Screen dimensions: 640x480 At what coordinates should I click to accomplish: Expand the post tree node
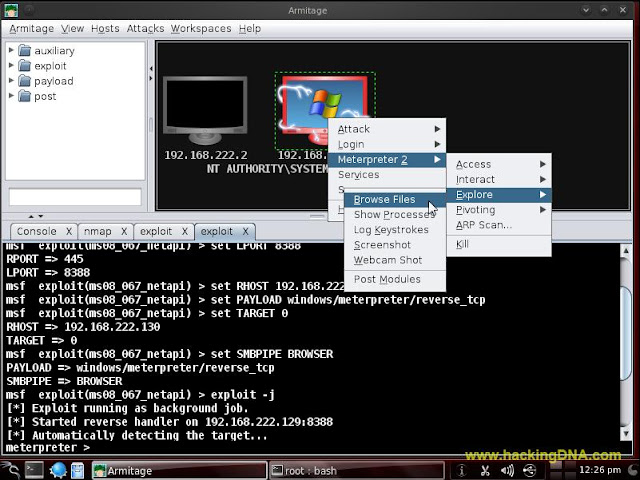point(11,96)
